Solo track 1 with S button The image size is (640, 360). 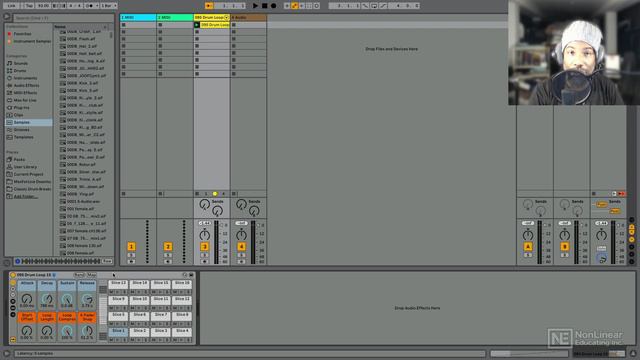click(x=131, y=255)
